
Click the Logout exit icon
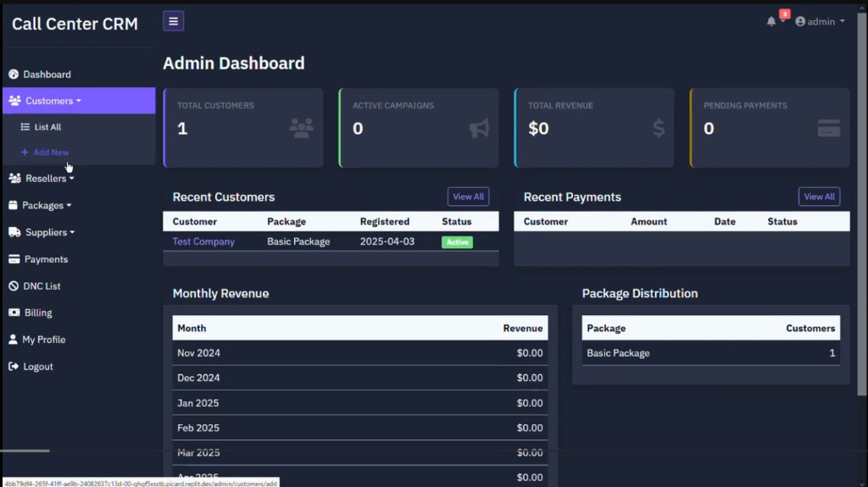[14, 367]
